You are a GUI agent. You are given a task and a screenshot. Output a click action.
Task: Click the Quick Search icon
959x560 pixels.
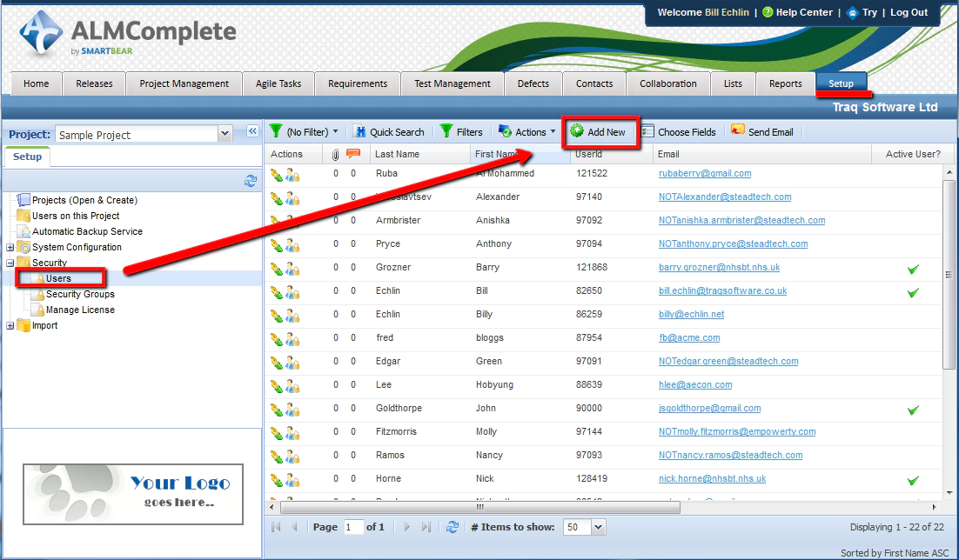pyautogui.click(x=361, y=131)
